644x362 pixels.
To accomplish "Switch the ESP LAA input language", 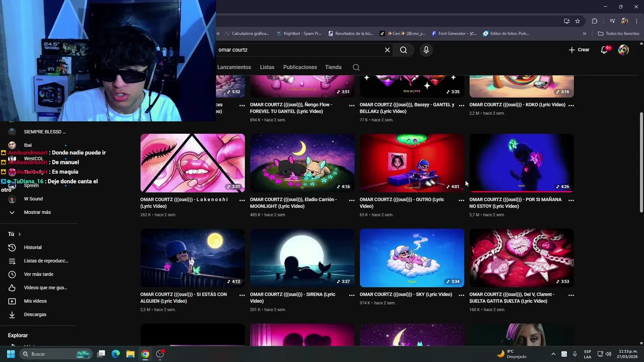I will [x=588, y=354].
